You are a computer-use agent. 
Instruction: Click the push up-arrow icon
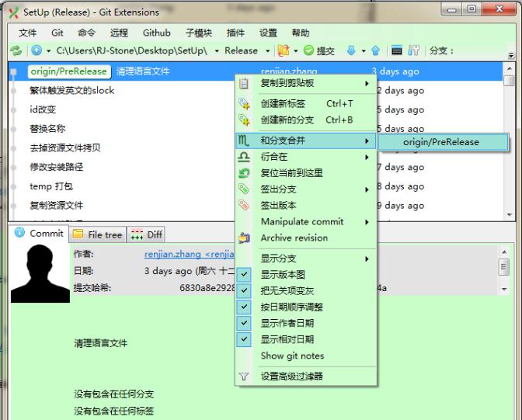click(375, 50)
